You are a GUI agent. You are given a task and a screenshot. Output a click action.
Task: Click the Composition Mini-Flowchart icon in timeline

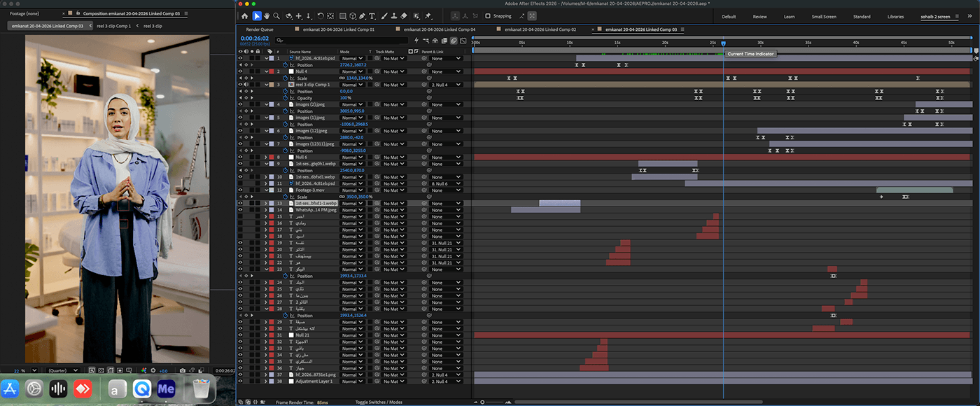426,41
